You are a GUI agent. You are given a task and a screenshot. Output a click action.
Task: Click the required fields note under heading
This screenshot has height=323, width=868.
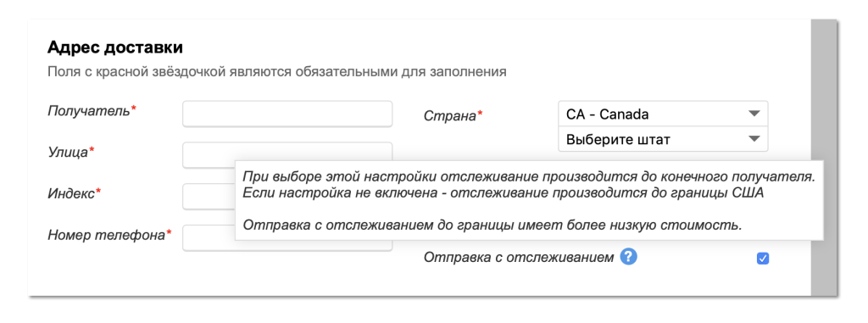(277, 72)
